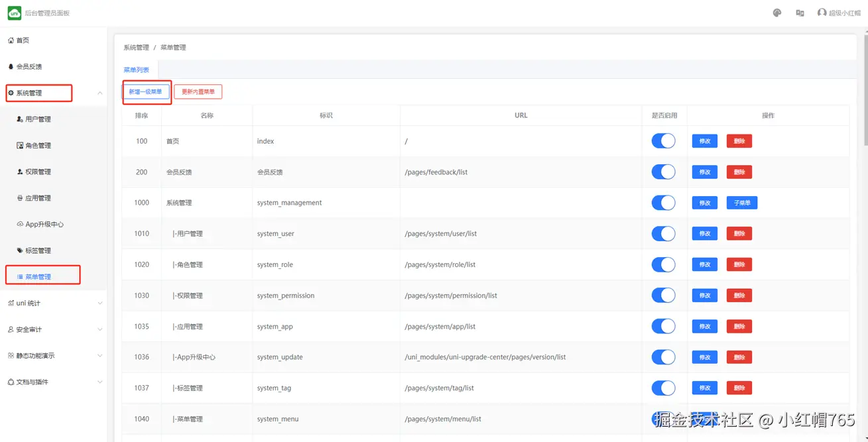Switch to the 菜单列表 tab

point(137,70)
